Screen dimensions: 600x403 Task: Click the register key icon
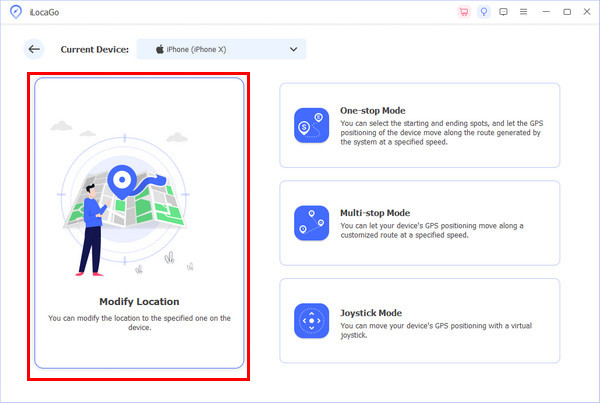482,12
